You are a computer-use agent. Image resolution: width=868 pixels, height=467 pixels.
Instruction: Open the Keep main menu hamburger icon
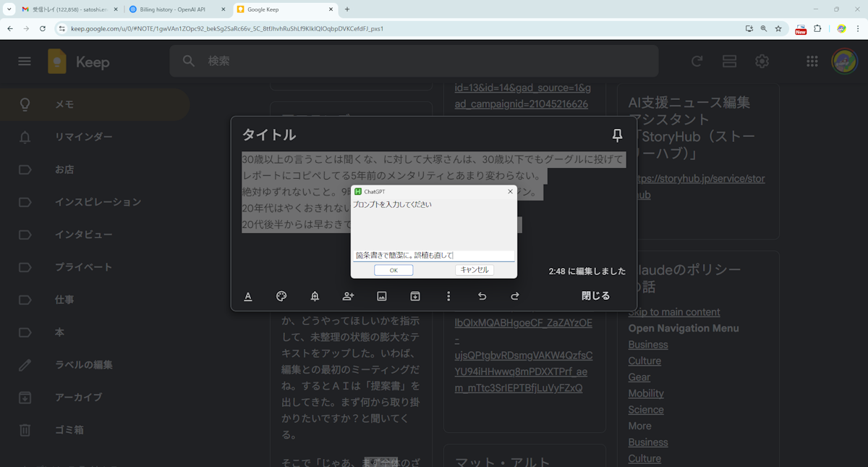(25, 62)
